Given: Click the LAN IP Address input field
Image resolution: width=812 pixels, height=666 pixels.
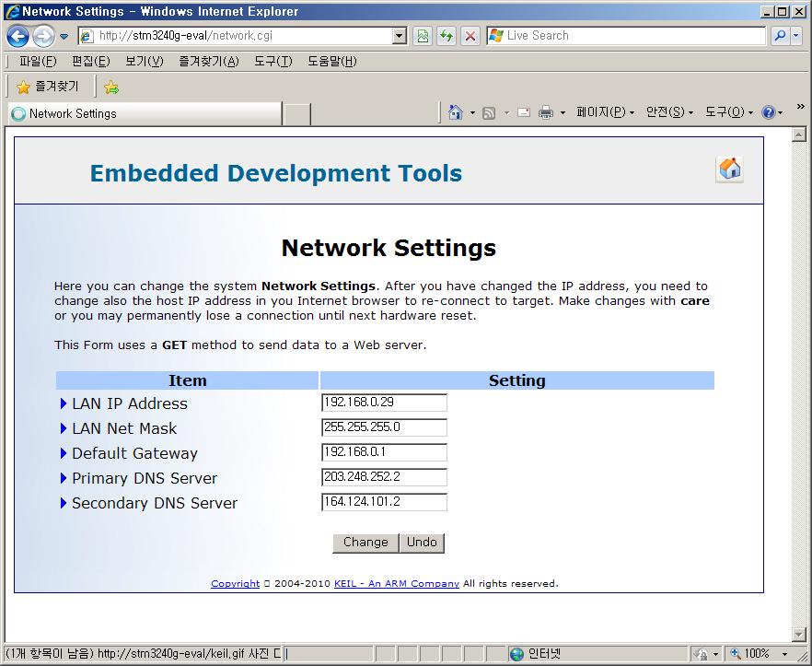Looking at the screenshot, I should point(384,403).
